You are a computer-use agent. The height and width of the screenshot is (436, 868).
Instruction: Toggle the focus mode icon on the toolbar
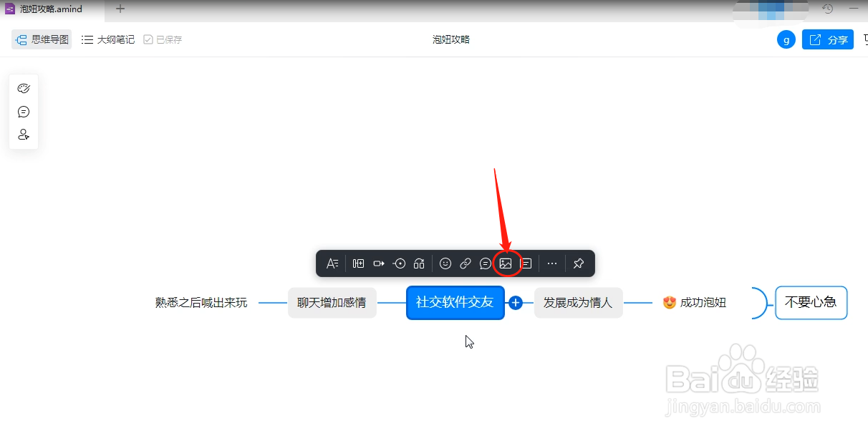click(x=399, y=263)
